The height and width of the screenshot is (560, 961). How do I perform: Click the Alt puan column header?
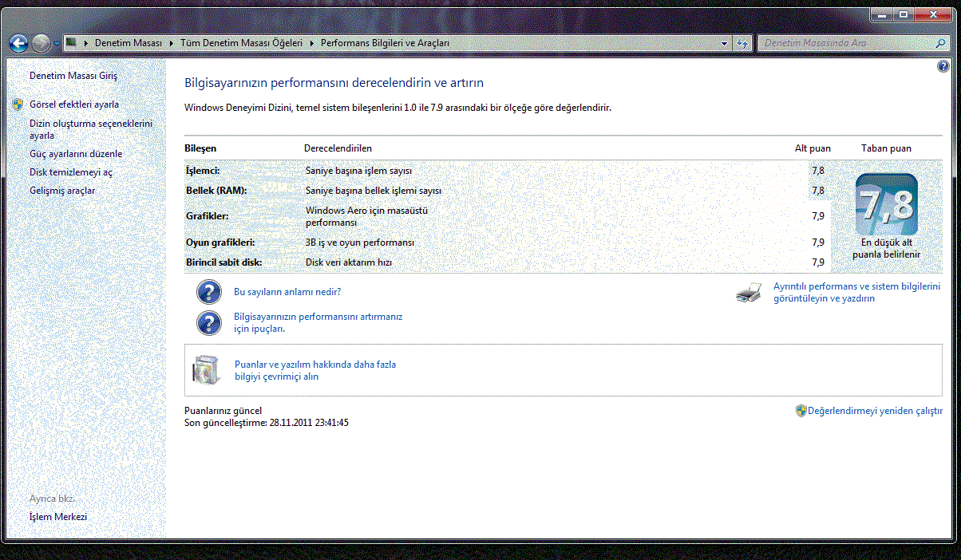[x=813, y=148]
